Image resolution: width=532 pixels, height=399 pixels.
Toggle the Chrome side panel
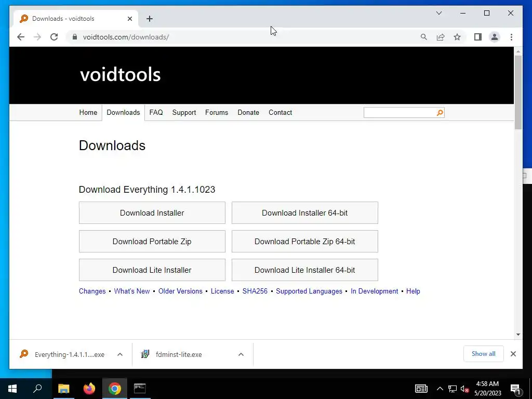pyautogui.click(x=478, y=37)
